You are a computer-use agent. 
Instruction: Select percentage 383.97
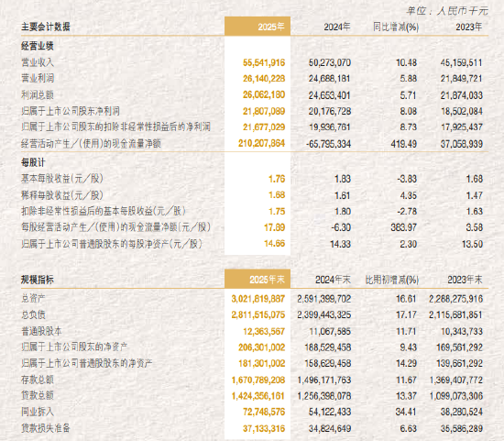pos(404,227)
